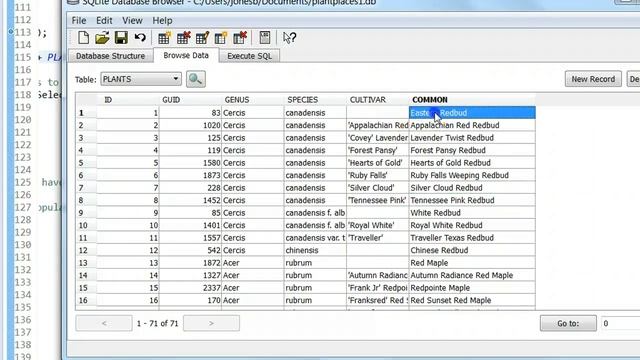The image size is (640, 360).
Task: Click the GUID value 2337 cell
Action: 190,288
